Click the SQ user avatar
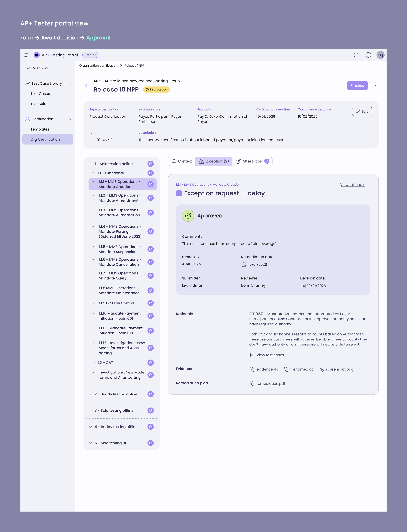This screenshot has height=532, width=407. point(380,55)
